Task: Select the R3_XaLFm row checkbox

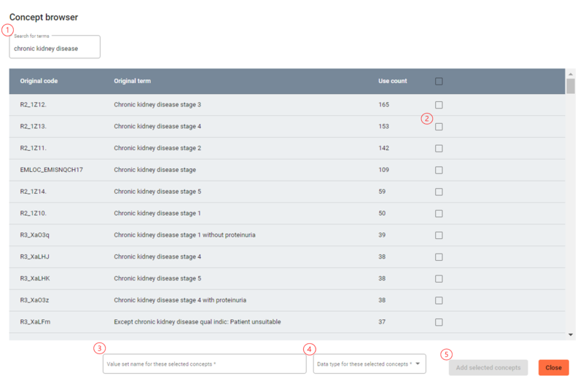Action: [439, 322]
